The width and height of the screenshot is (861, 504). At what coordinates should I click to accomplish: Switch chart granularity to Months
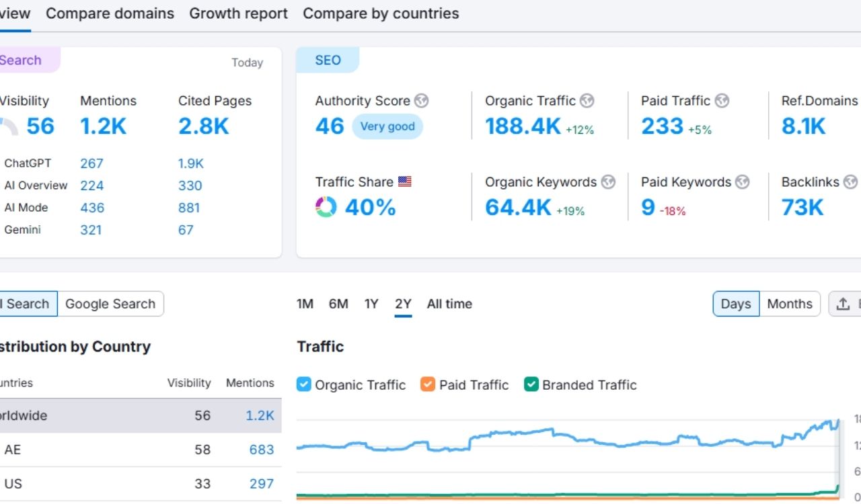point(790,304)
